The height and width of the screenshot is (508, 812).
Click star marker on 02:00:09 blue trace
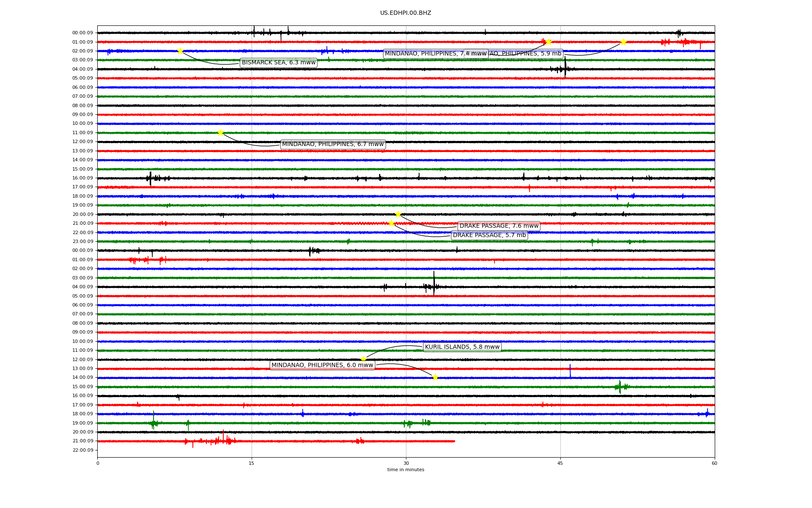[x=180, y=51]
